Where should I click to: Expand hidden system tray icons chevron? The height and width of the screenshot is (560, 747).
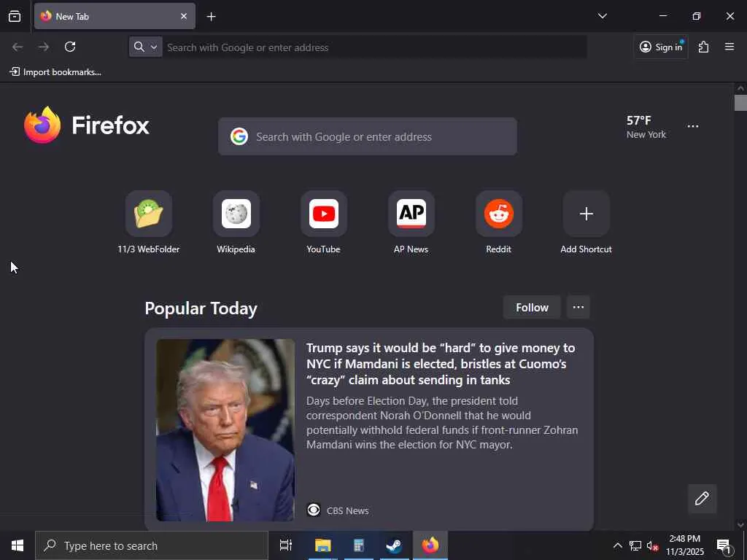[617, 545]
